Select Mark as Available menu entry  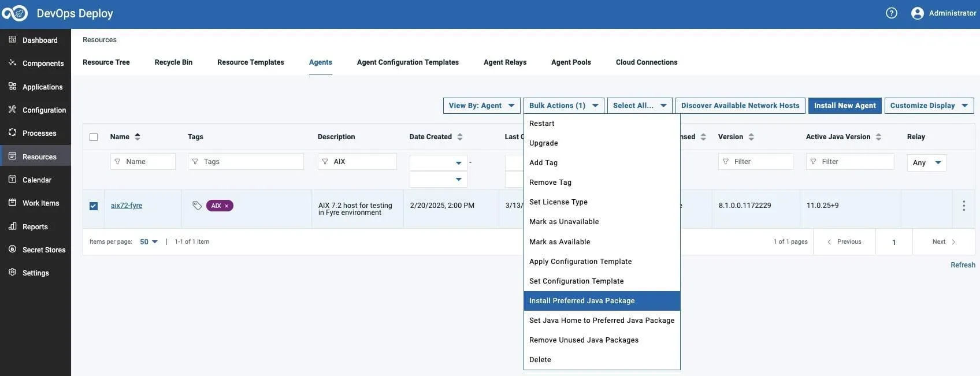[602, 242]
